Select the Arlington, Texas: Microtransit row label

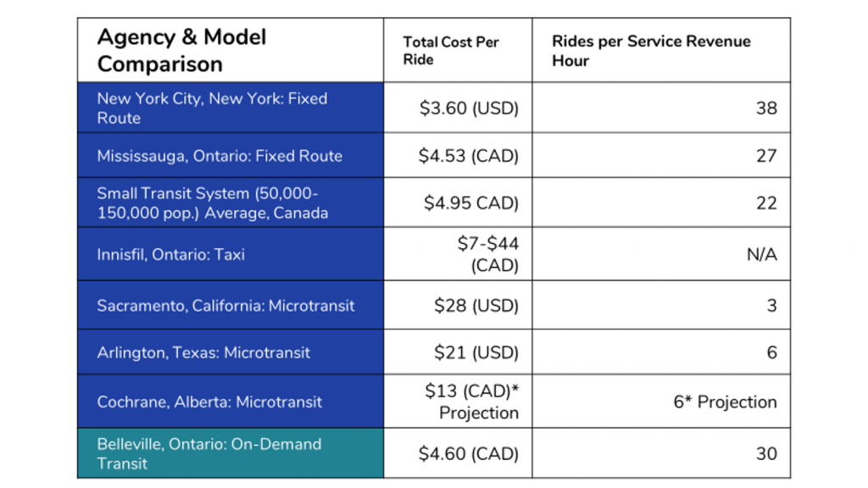pyautogui.click(x=203, y=352)
